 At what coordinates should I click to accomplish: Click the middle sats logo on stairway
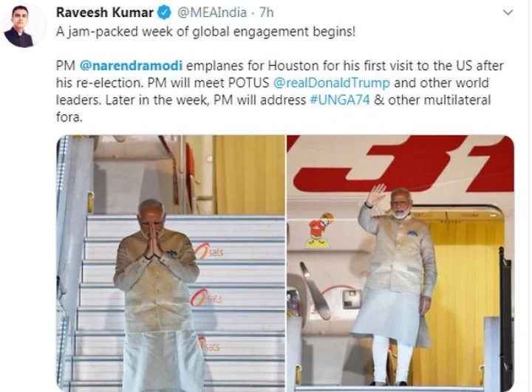coord(206,298)
